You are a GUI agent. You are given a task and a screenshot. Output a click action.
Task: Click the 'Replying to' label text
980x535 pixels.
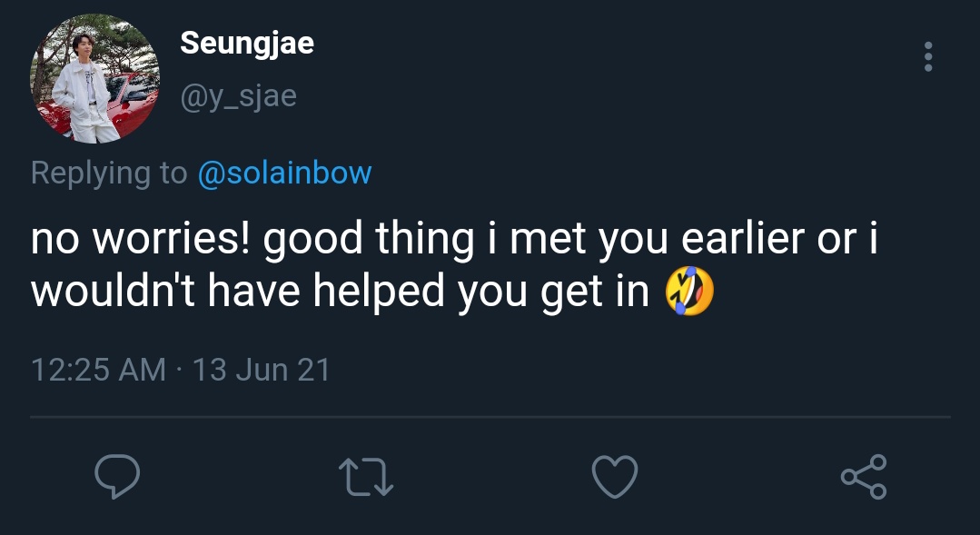tap(109, 173)
